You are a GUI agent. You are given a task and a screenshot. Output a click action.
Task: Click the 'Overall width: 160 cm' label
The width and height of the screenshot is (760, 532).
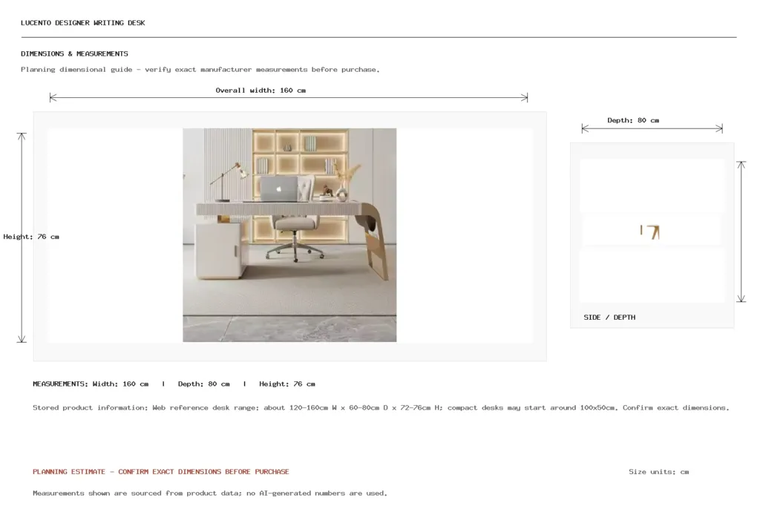pos(261,90)
